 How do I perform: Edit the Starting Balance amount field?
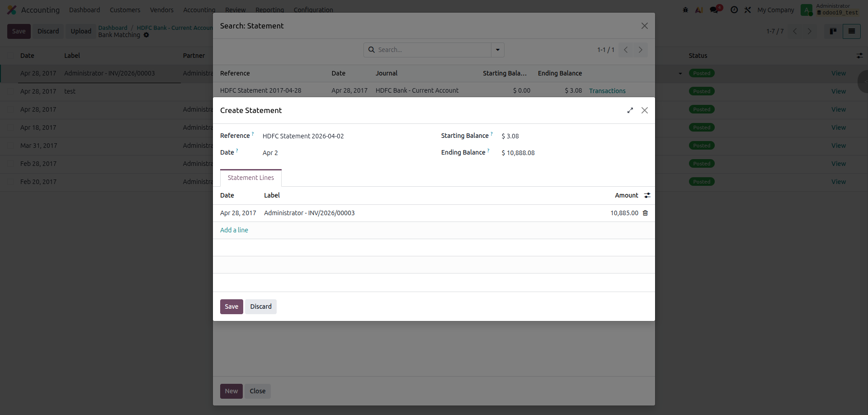(x=574, y=136)
